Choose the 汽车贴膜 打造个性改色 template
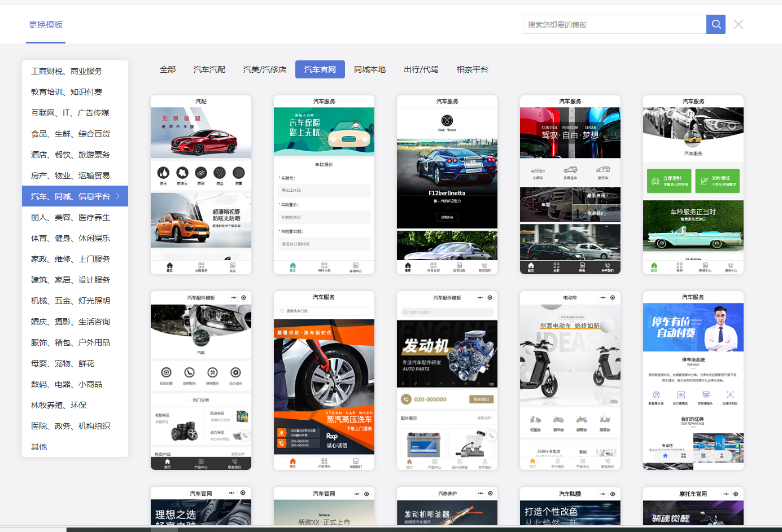The width and height of the screenshot is (782, 532). (570, 506)
